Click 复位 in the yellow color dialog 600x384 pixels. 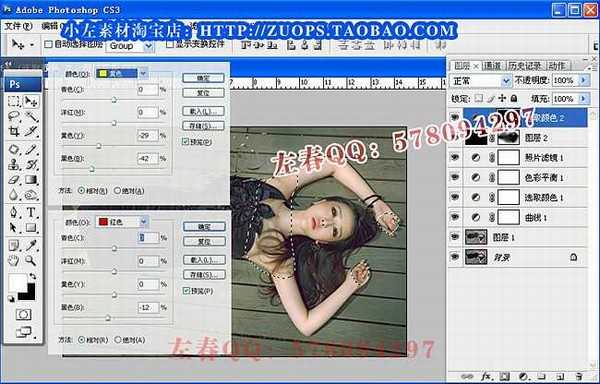pyautogui.click(x=203, y=93)
